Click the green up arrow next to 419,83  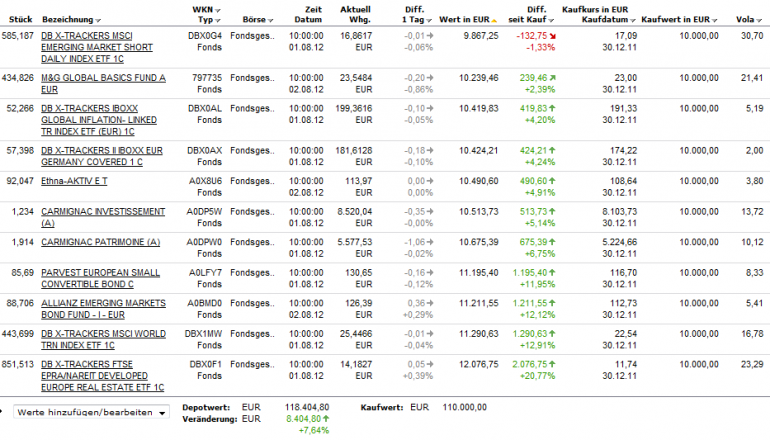(x=552, y=108)
